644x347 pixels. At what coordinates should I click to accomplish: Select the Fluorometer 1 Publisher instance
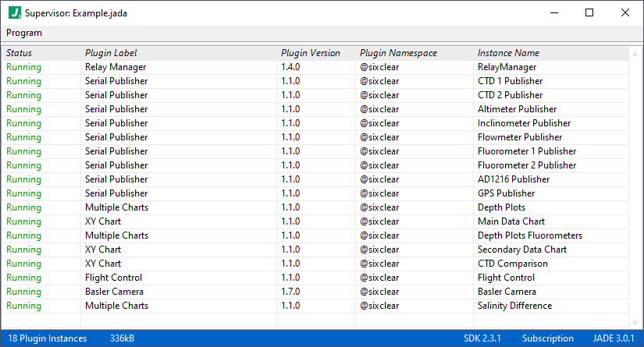click(527, 151)
